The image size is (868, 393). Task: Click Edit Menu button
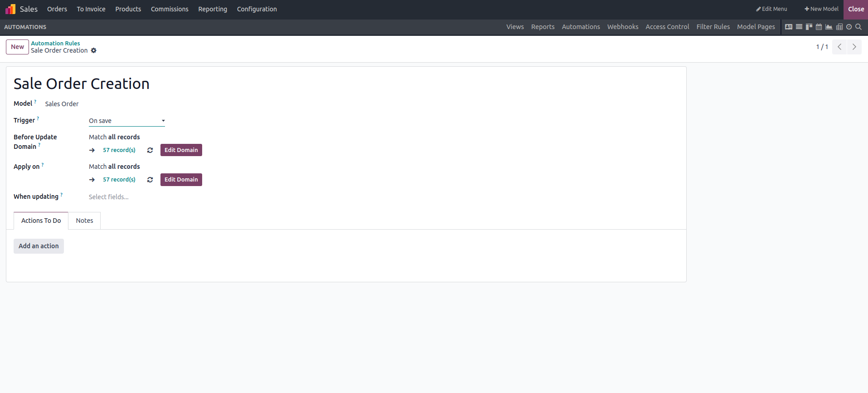(771, 9)
